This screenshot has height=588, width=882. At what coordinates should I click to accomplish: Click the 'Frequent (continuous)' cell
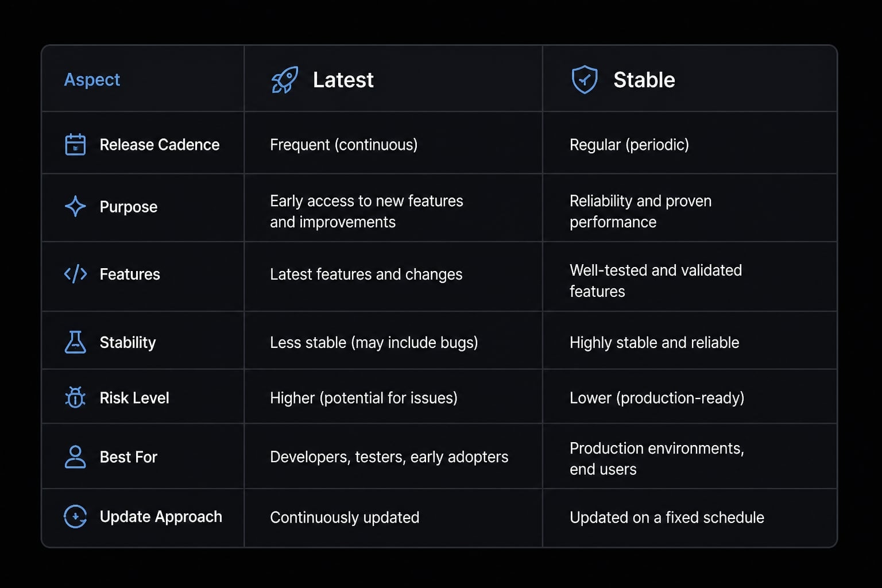[344, 145]
